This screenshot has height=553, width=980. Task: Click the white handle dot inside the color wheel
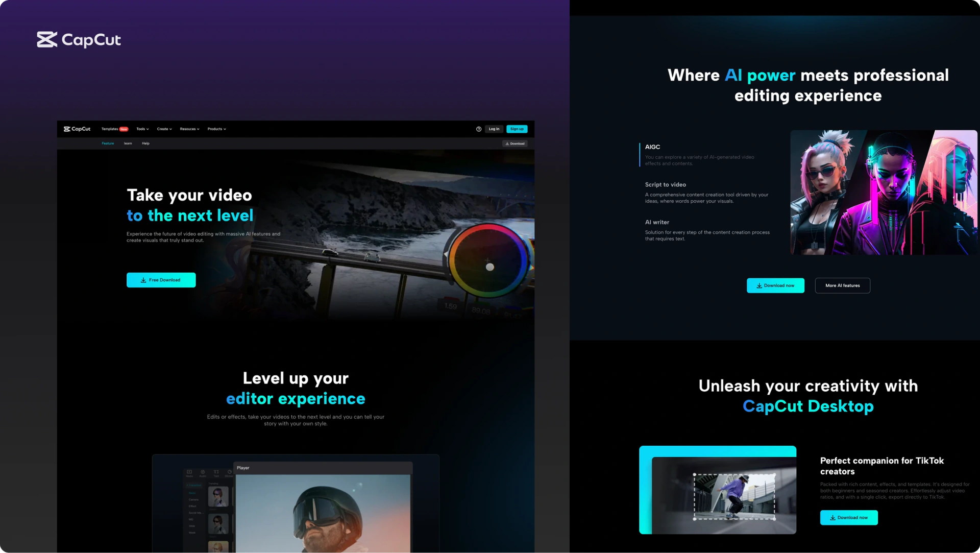point(490,267)
